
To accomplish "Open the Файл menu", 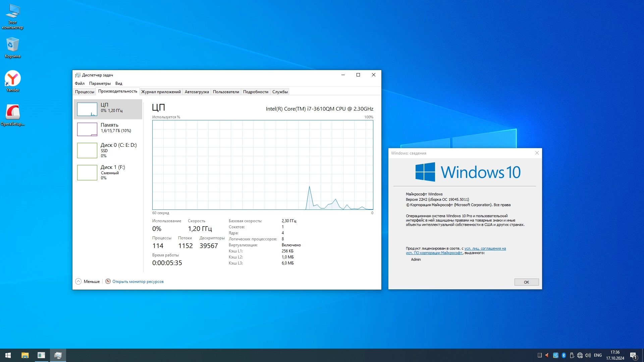I will pos(79,83).
